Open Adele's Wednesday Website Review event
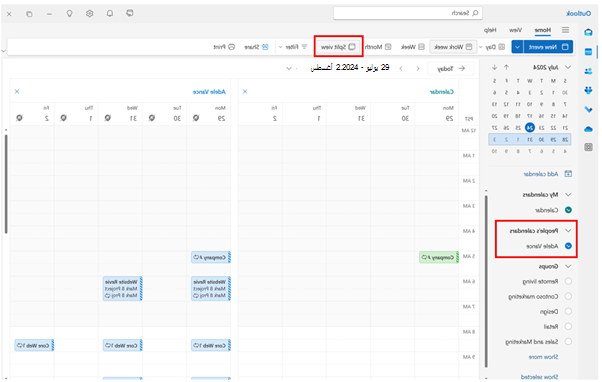Image resolution: width=602 pixels, height=382 pixels. pyautogui.click(x=122, y=288)
